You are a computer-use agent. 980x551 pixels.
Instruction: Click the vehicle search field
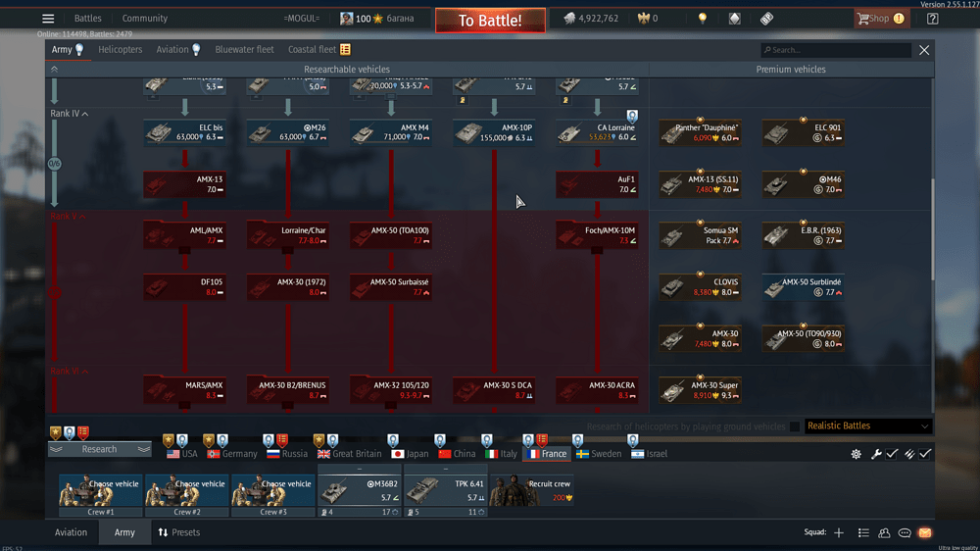[x=836, y=50]
